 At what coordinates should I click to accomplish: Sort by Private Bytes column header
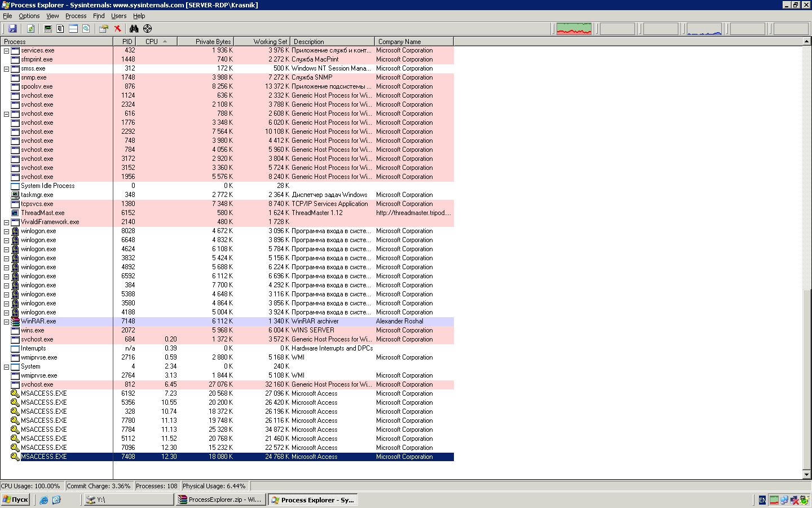(x=213, y=42)
